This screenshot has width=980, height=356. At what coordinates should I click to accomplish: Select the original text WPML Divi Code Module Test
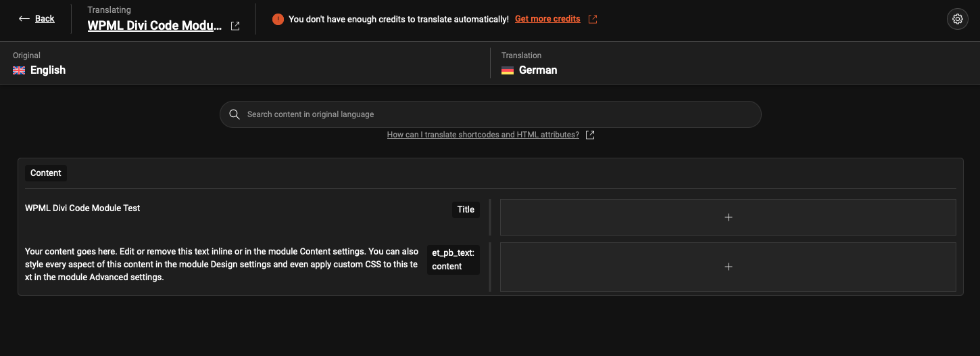82,208
